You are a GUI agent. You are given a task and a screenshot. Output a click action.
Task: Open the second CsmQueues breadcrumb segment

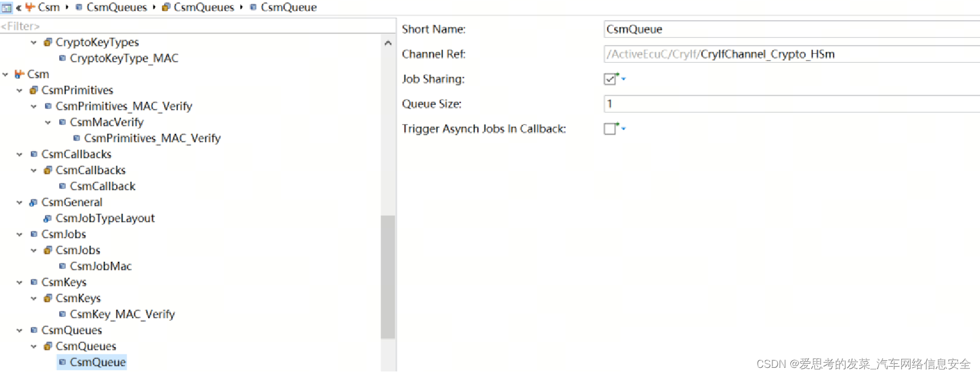pos(204,7)
